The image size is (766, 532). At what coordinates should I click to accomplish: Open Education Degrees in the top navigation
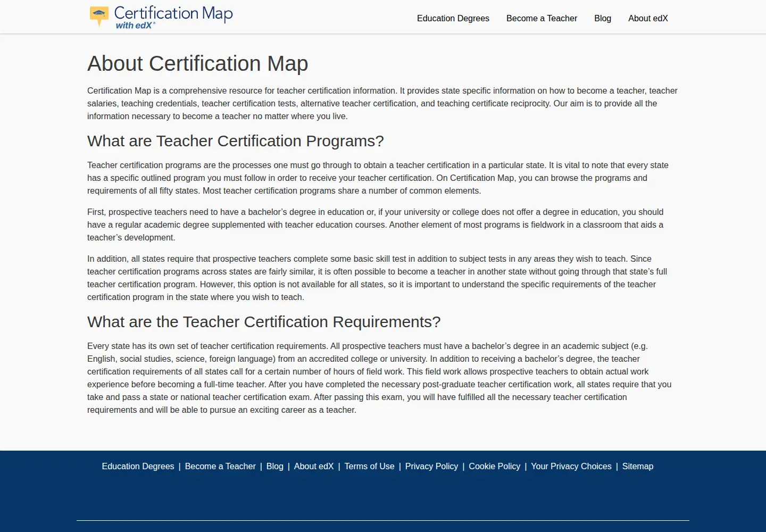(x=453, y=18)
